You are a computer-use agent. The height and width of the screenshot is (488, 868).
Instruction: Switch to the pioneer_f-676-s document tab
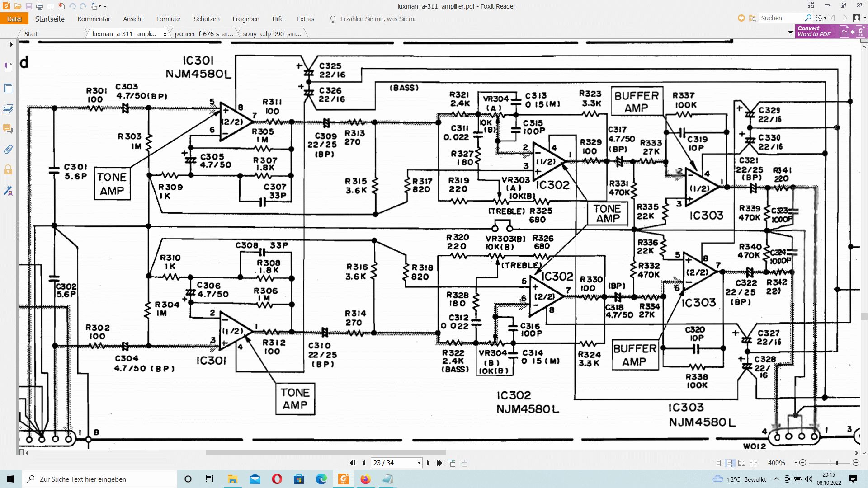204,34
